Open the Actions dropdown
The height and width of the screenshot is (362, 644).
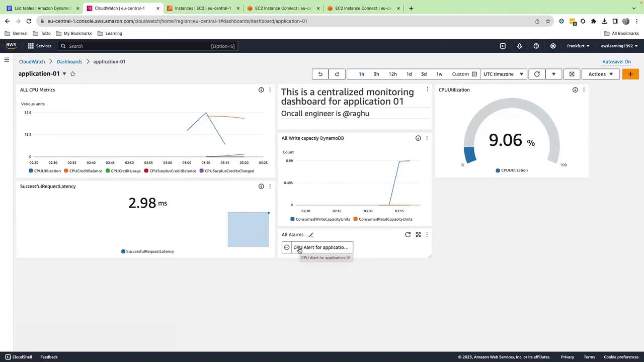(x=601, y=74)
